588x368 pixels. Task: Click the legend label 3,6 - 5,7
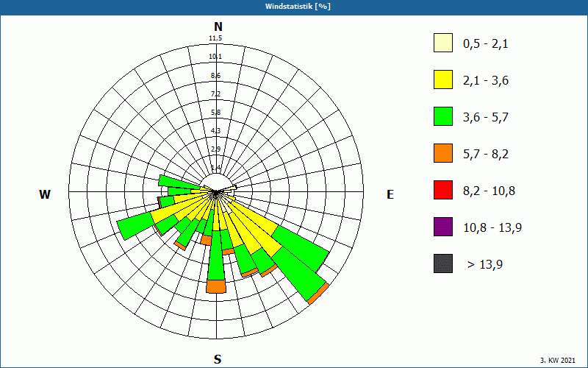pos(486,118)
